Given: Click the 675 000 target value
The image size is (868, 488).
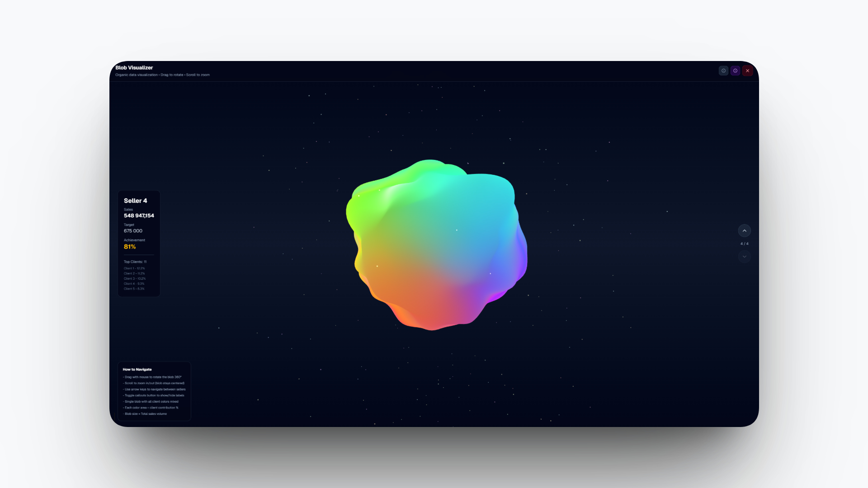Looking at the screenshot, I should click(x=133, y=231).
